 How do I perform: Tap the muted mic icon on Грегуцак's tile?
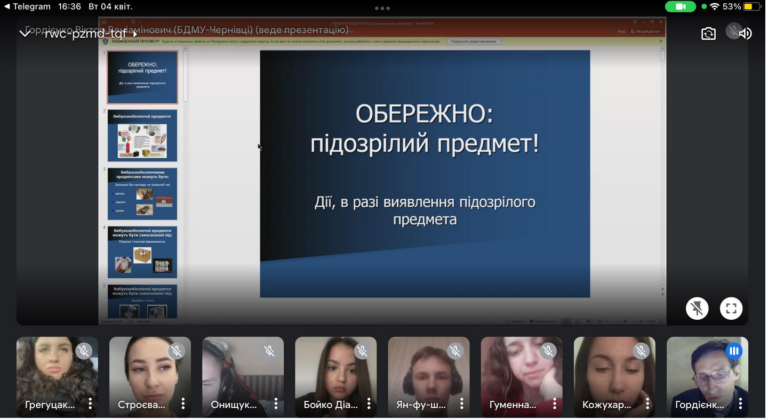pyautogui.click(x=83, y=351)
